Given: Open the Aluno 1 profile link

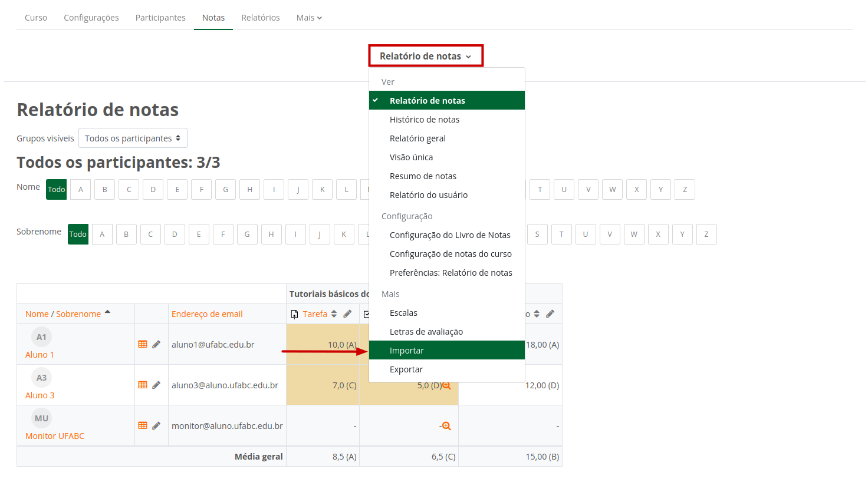Looking at the screenshot, I should (x=40, y=355).
